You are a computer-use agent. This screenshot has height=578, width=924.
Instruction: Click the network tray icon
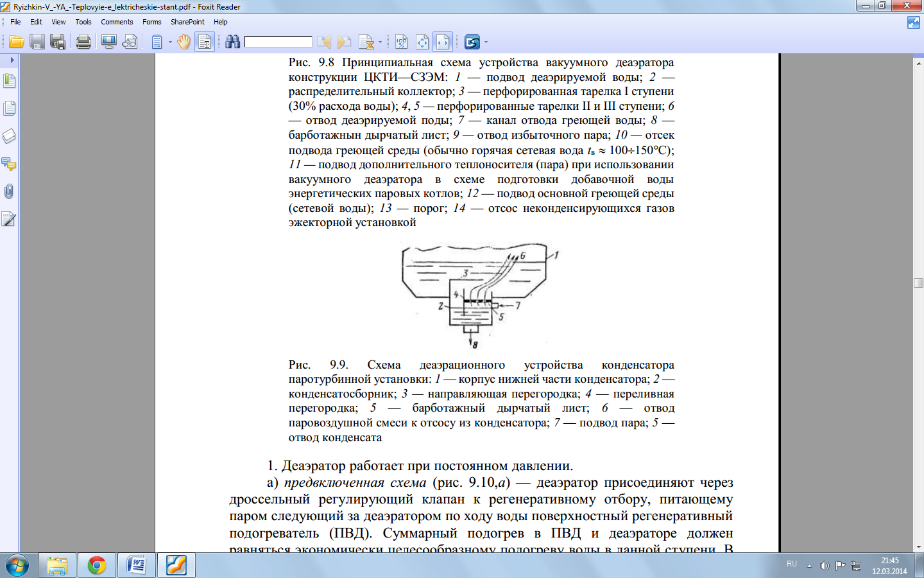click(x=856, y=566)
